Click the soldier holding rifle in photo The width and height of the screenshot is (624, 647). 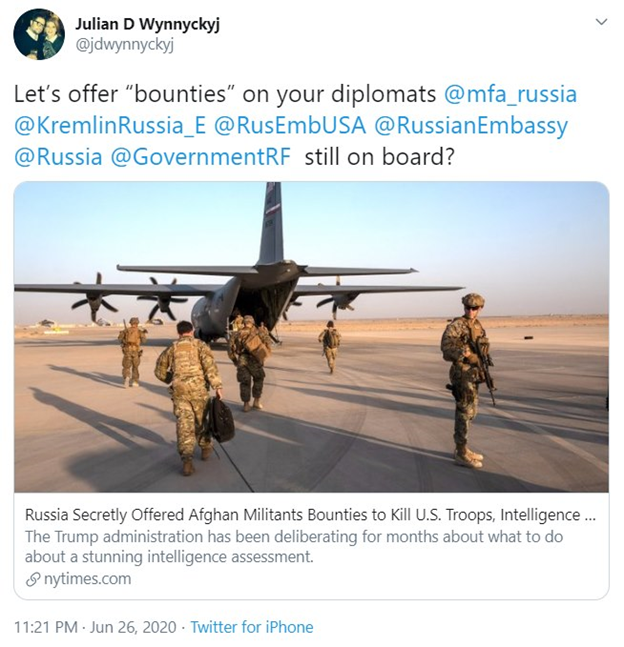[x=468, y=380]
